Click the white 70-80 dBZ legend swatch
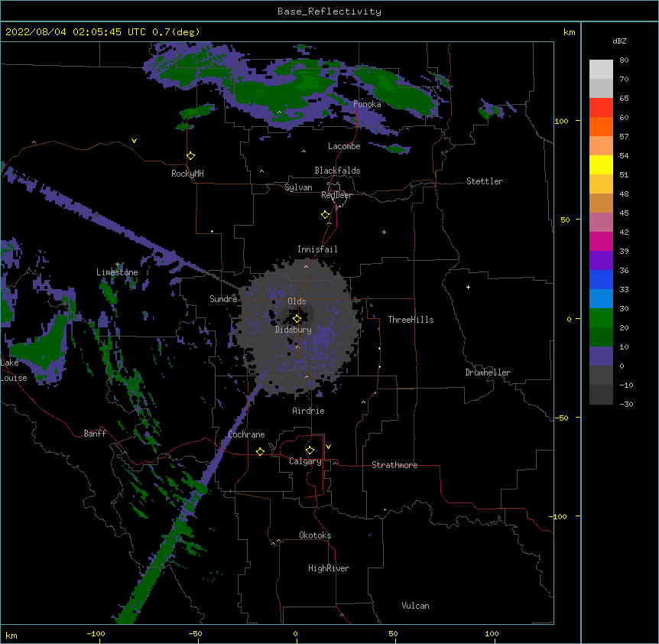The width and height of the screenshot is (659, 644). point(601,70)
